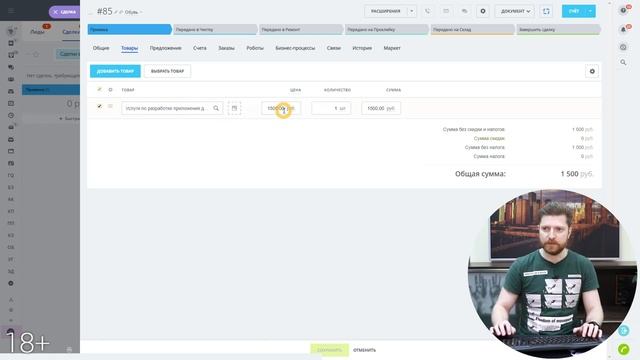
Task: Open the Счета tab
Action: pyautogui.click(x=200, y=48)
